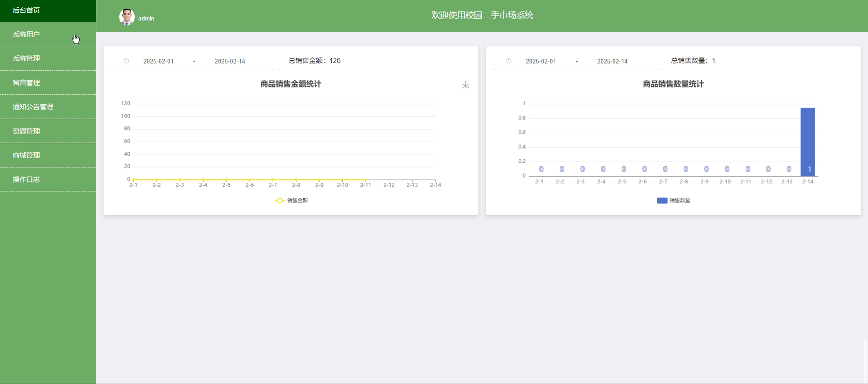
Task: Open 通知公告管理 menu
Action: pyautogui.click(x=33, y=107)
